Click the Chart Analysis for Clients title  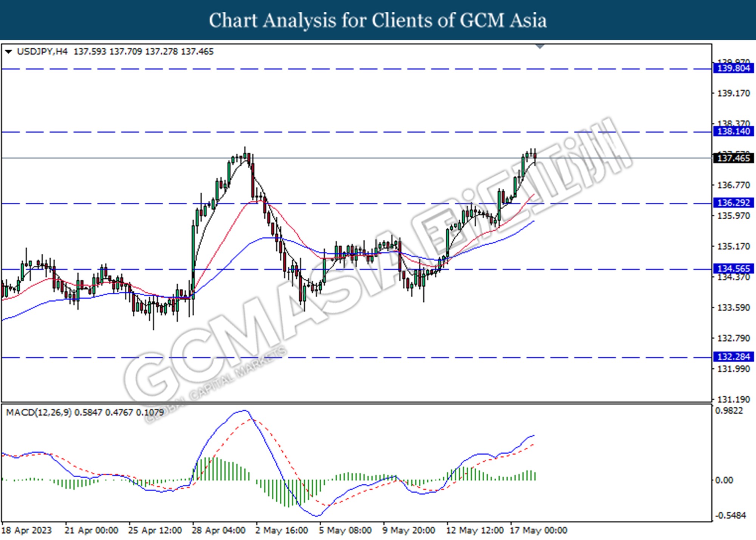coord(378,20)
